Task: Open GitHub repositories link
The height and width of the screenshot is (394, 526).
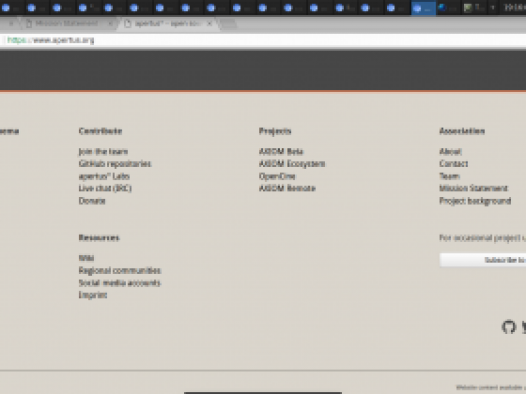Action: 115,164
